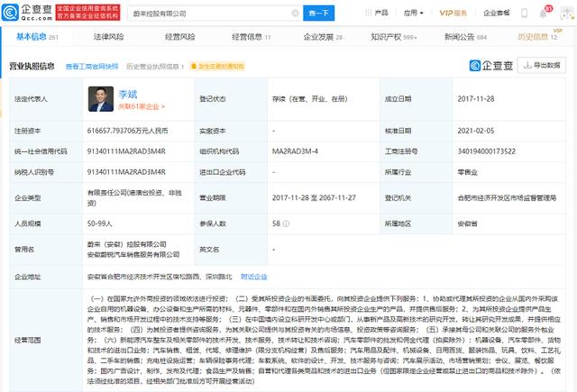Select industry value 零售业
The image size is (577, 392).
tap(467, 172)
